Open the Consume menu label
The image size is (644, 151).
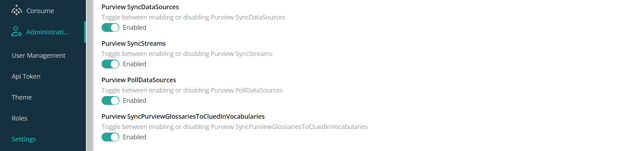click(40, 11)
